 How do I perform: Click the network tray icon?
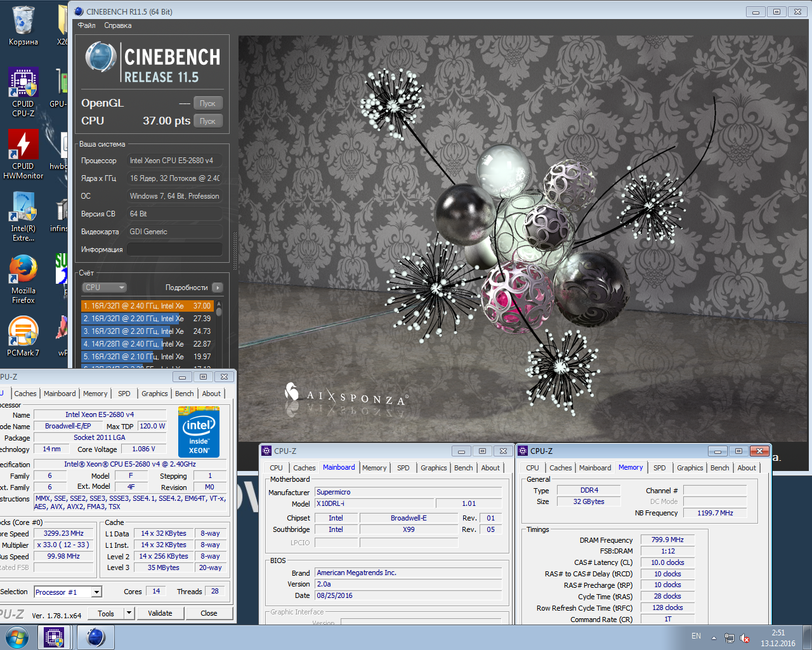tap(730, 637)
